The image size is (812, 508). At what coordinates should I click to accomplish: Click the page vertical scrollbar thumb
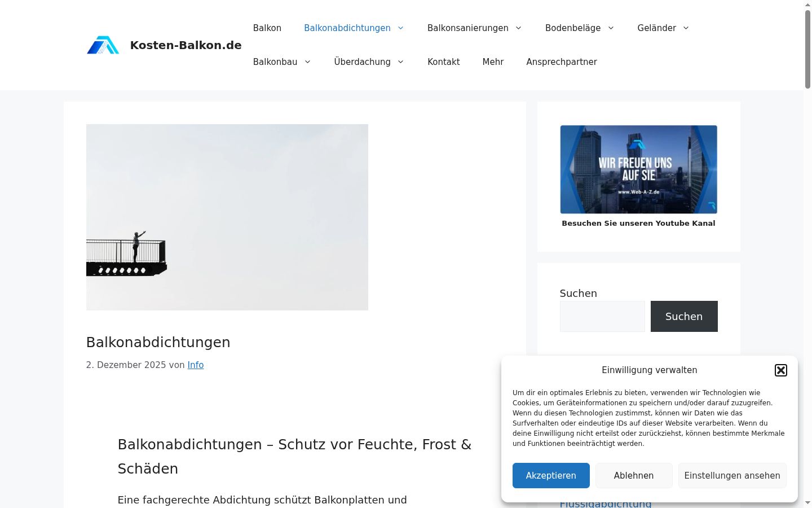(x=807, y=50)
